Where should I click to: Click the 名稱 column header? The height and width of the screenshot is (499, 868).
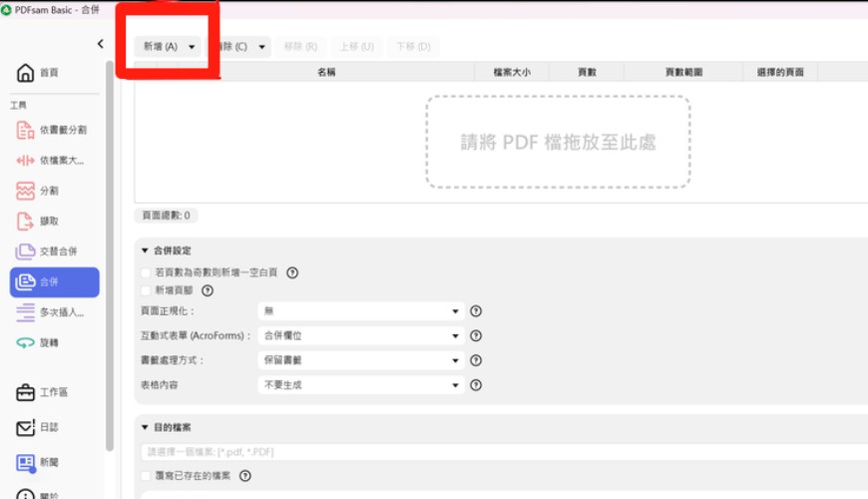coord(326,72)
